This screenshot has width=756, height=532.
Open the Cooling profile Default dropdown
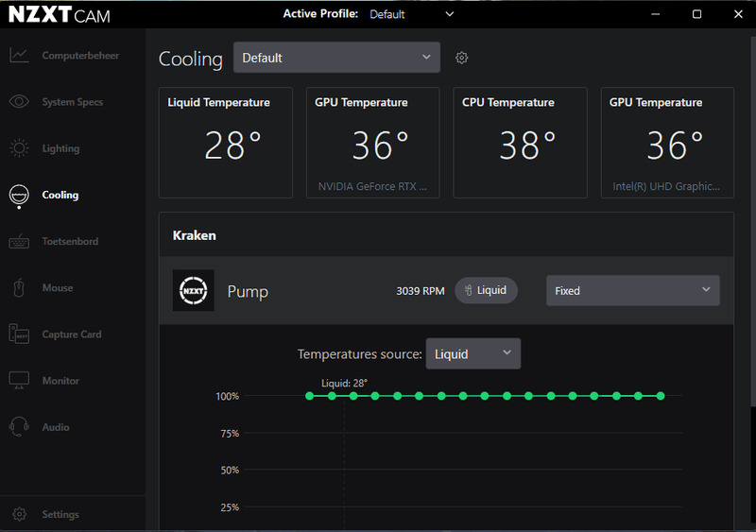(336, 58)
